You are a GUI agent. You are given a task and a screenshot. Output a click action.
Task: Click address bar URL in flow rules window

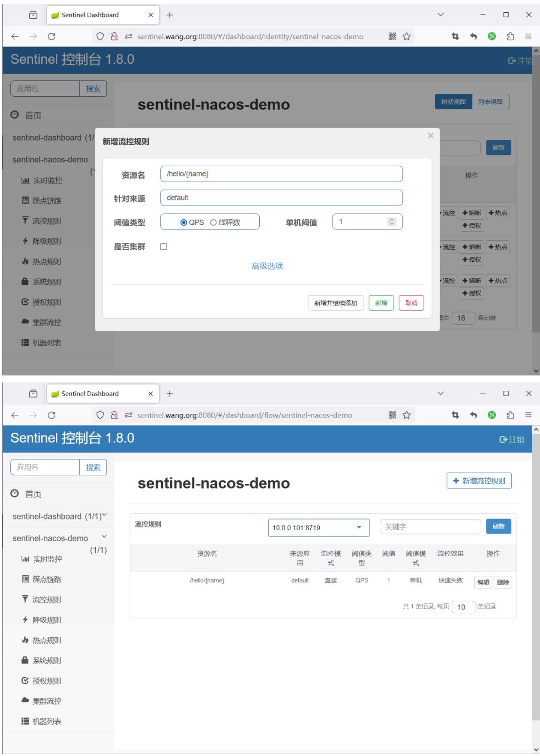point(245,415)
